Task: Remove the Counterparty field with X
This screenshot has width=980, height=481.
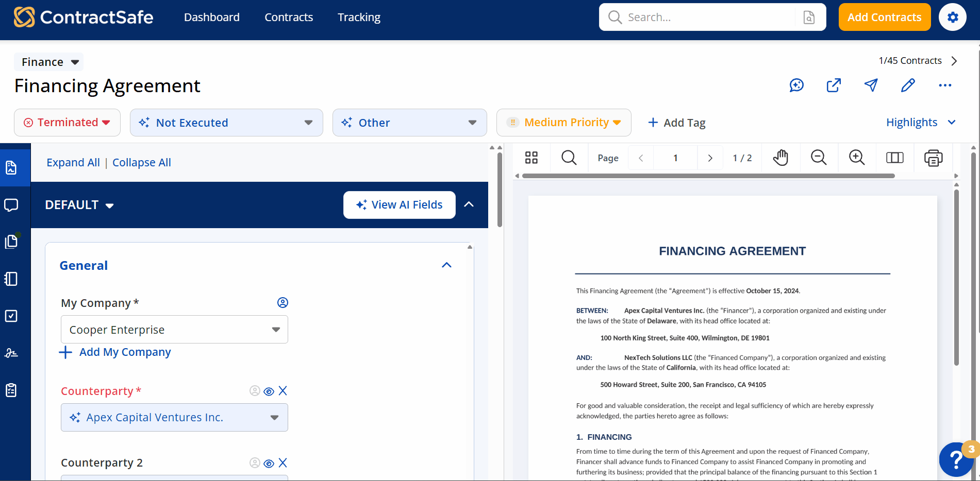Action: pos(283,391)
